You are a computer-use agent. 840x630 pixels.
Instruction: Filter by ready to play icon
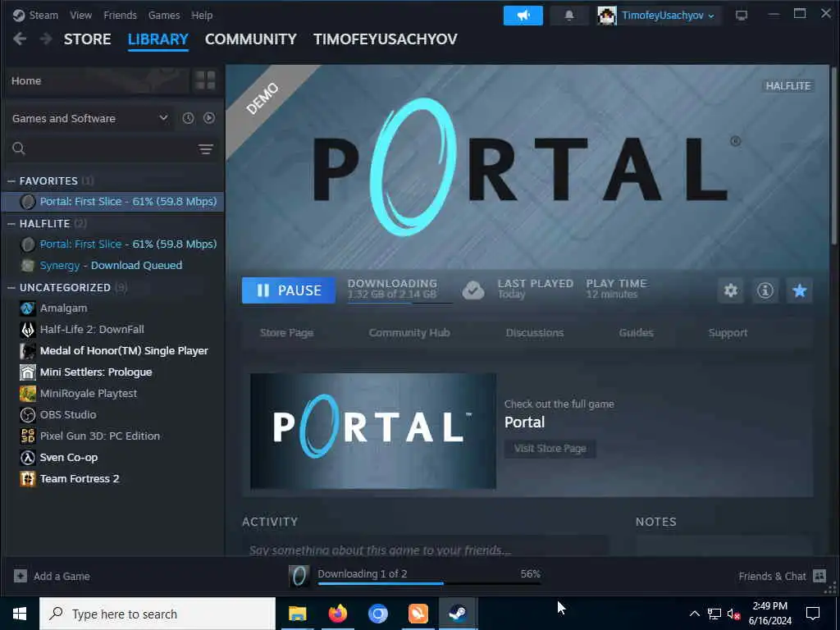209,118
